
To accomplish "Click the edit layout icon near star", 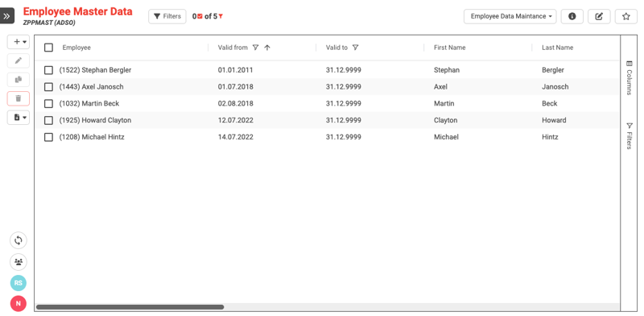I will click(x=599, y=16).
